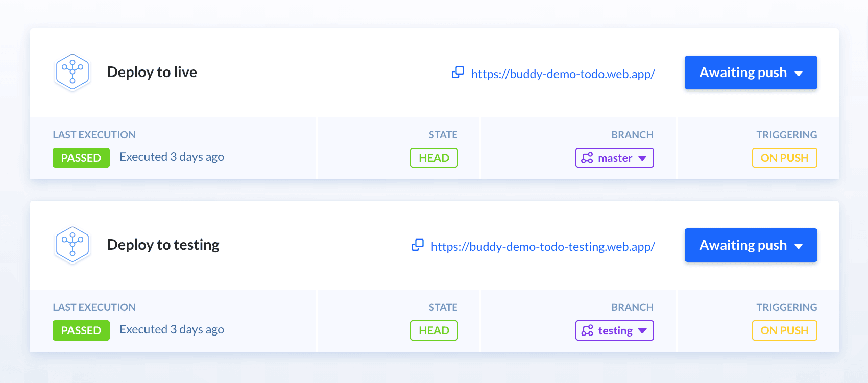Click copy icon beside buddy-demo-todo.web.app URL

pyautogui.click(x=458, y=73)
